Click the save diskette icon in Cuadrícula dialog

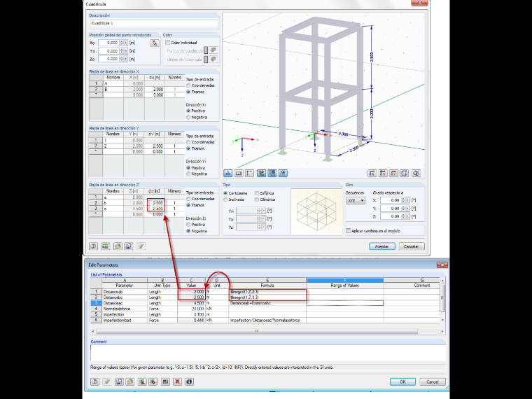click(129, 246)
